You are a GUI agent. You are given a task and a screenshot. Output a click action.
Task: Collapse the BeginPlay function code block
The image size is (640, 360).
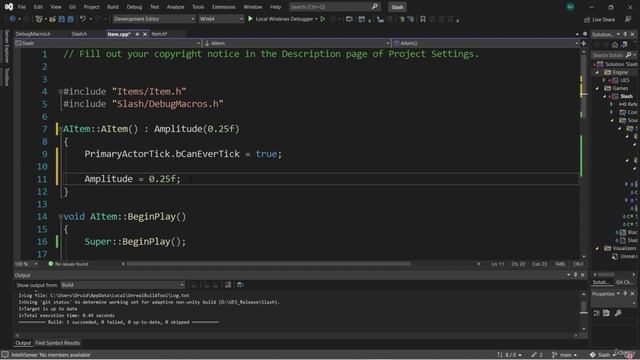[60, 217]
